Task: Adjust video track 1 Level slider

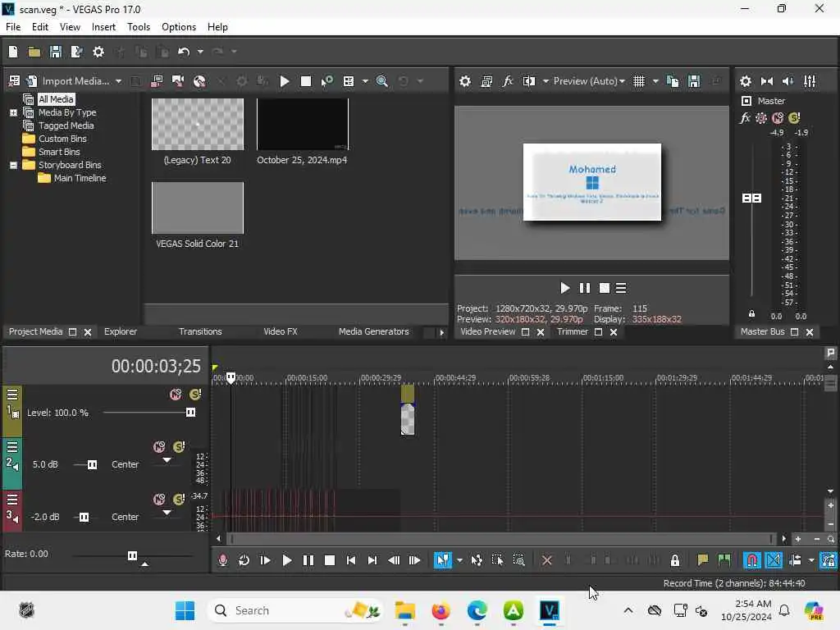Action: point(190,413)
